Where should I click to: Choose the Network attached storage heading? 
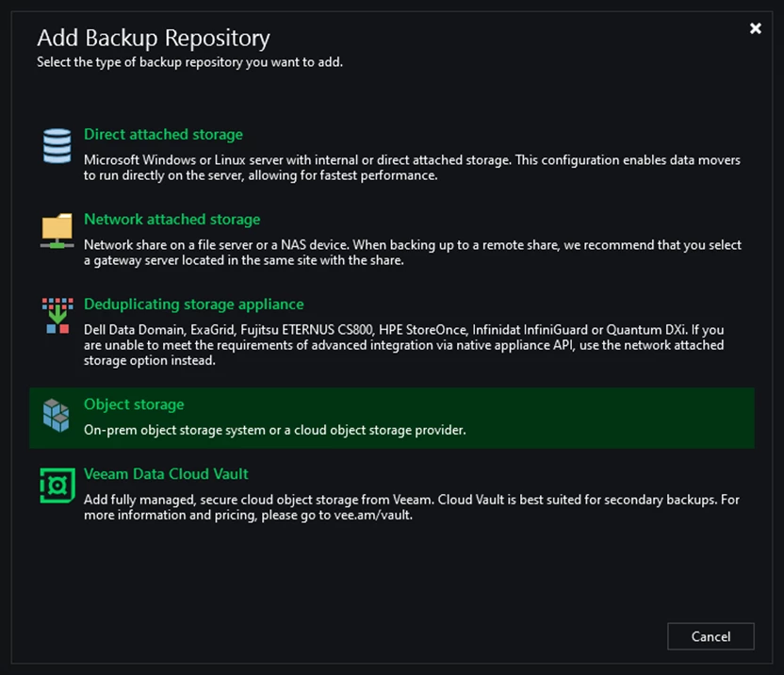(172, 219)
